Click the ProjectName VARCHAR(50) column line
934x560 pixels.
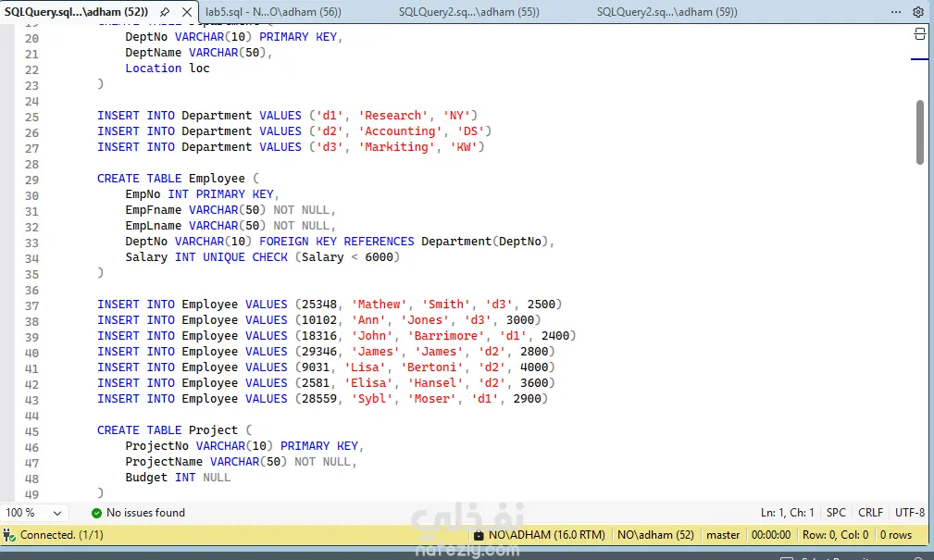pyautogui.click(x=241, y=462)
